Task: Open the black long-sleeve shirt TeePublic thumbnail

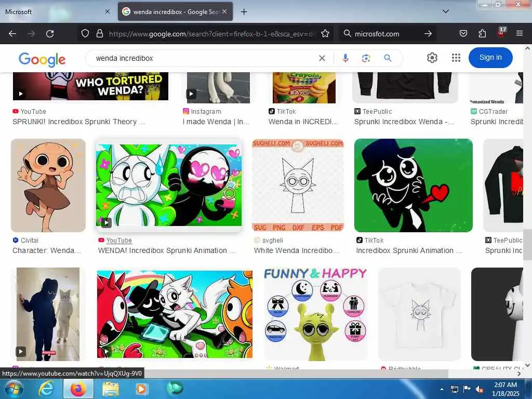Action: pyautogui.click(x=405, y=87)
